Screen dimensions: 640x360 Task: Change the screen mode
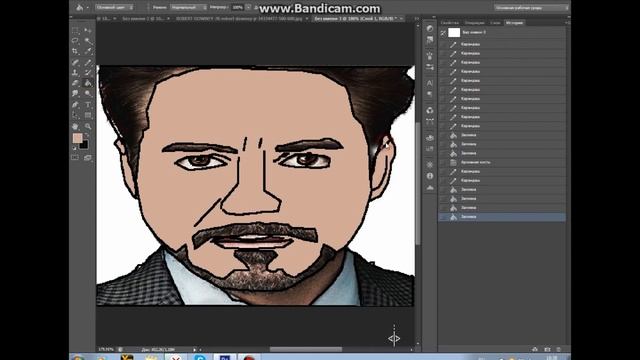pos(88,158)
